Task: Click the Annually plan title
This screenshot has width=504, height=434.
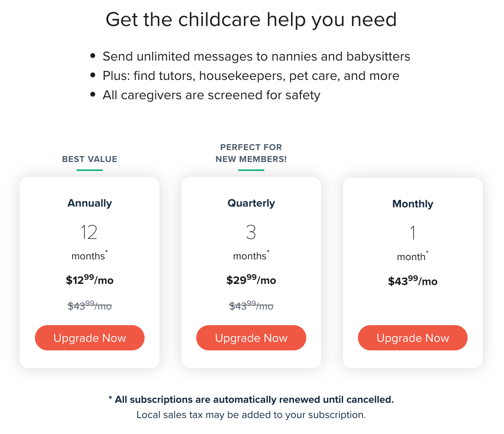Action: coord(89,203)
